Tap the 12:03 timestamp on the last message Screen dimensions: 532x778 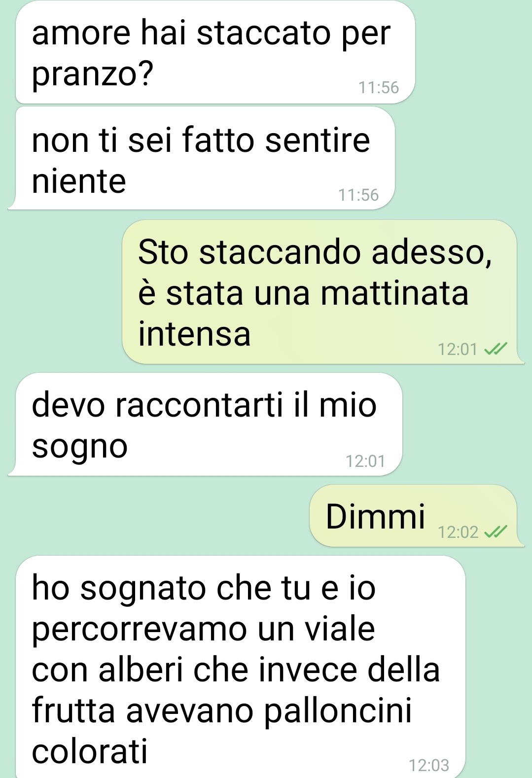tap(429, 765)
